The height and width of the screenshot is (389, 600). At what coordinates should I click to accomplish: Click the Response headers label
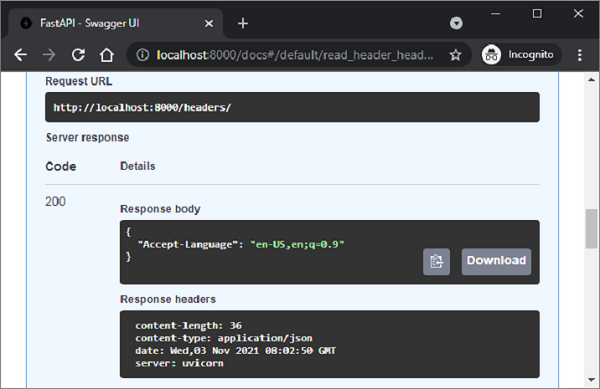pos(168,299)
